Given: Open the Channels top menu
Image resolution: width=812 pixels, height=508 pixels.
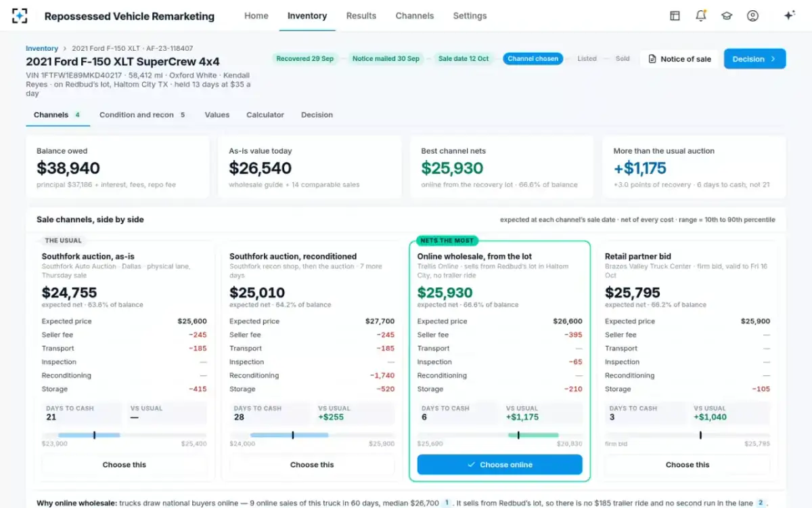Looking at the screenshot, I should click(415, 16).
